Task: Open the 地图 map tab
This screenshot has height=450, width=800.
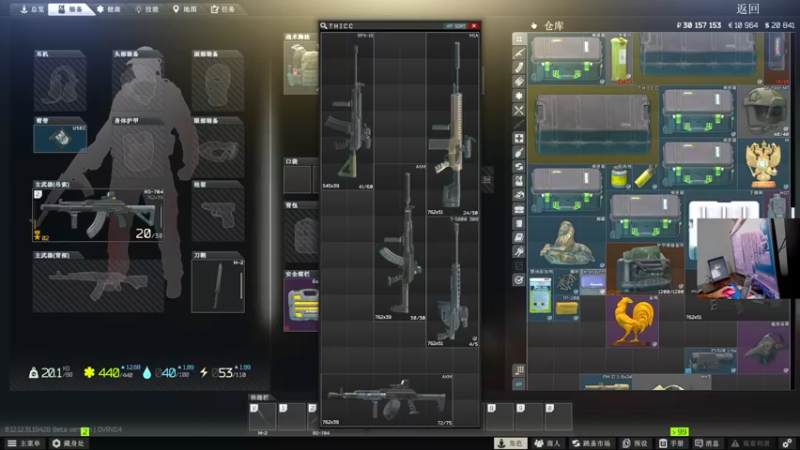Action: (185, 9)
